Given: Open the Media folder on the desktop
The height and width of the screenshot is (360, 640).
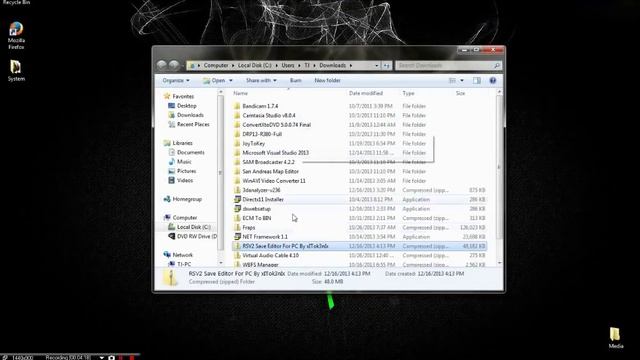Looking at the screenshot, I should point(616,338).
